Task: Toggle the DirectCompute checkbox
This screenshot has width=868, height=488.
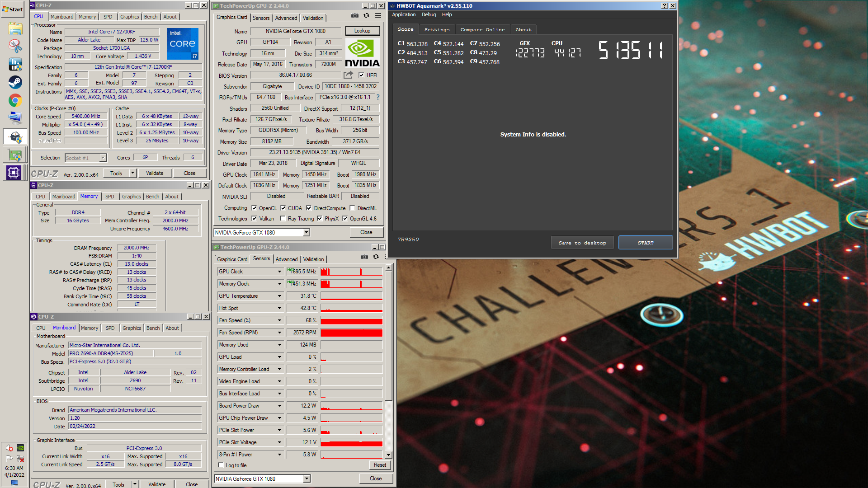Action: [x=309, y=208]
